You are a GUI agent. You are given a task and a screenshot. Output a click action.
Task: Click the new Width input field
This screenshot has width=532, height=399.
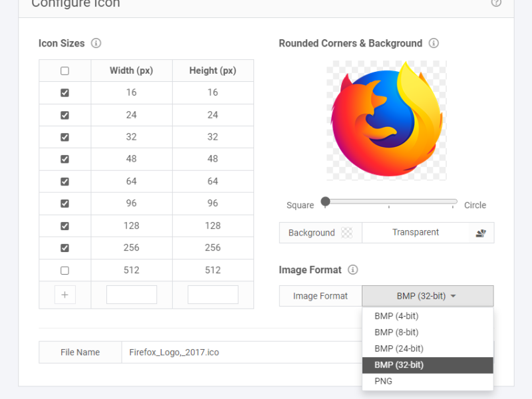(x=132, y=295)
